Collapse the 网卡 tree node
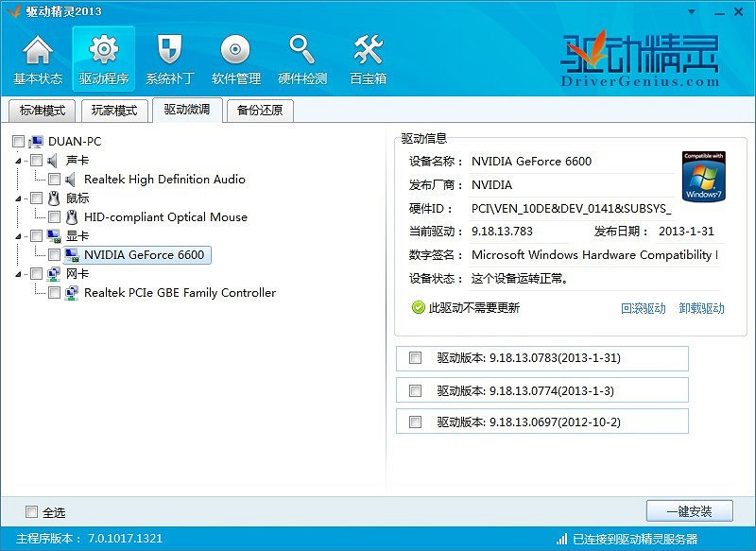The image size is (756, 551). (18, 274)
